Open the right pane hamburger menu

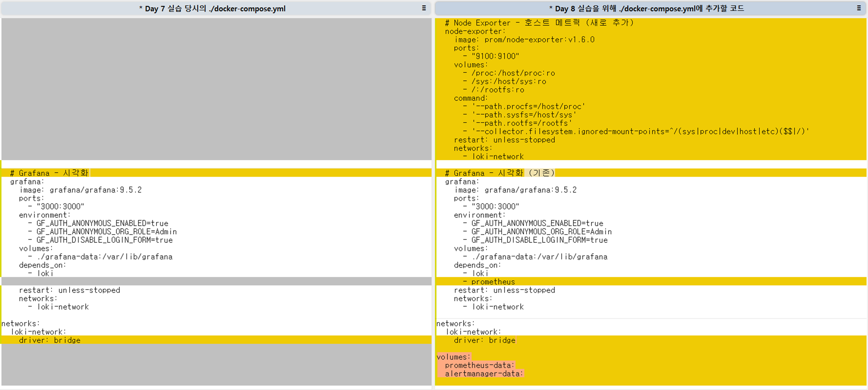(x=859, y=8)
